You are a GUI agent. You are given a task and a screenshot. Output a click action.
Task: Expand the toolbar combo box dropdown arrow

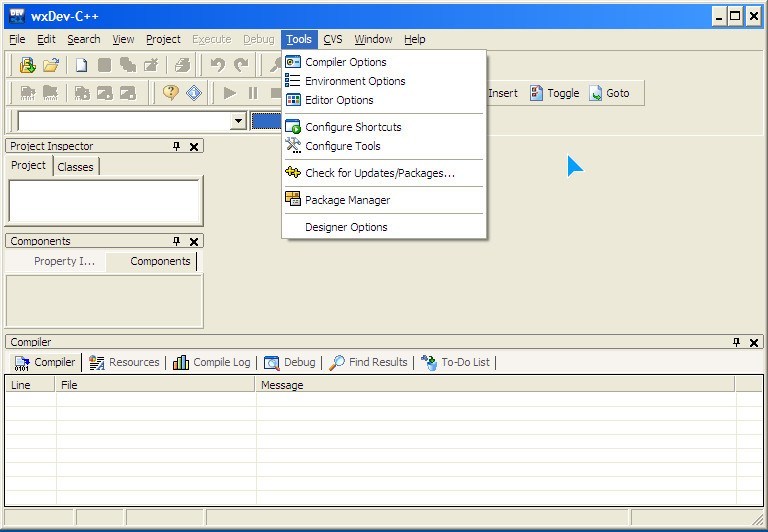(x=238, y=121)
